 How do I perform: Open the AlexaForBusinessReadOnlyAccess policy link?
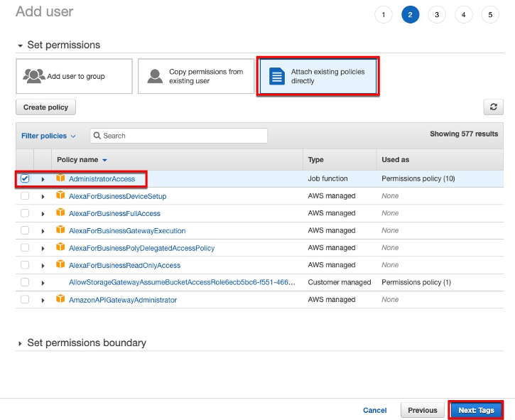pos(124,265)
